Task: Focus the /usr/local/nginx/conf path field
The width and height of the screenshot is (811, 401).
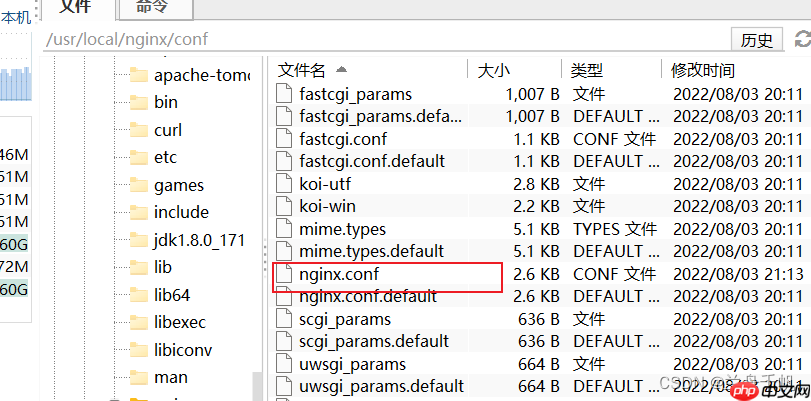Action: point(385,39)
